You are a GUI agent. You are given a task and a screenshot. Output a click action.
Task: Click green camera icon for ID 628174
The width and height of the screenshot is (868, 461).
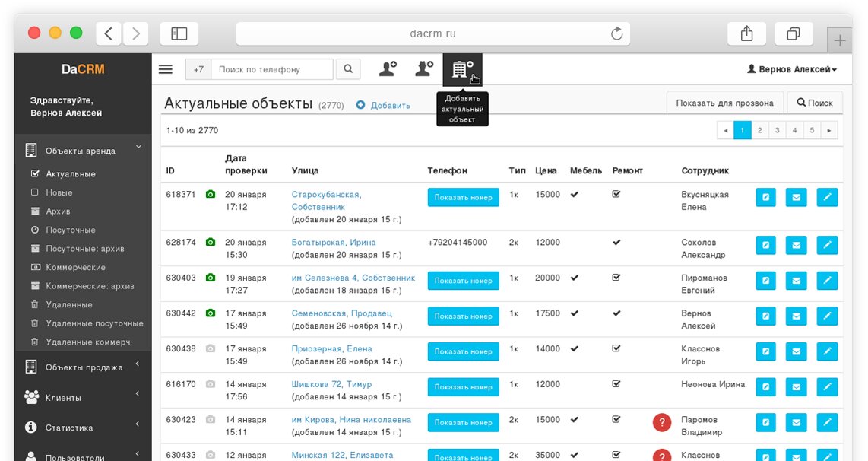(x=211, y=242)
